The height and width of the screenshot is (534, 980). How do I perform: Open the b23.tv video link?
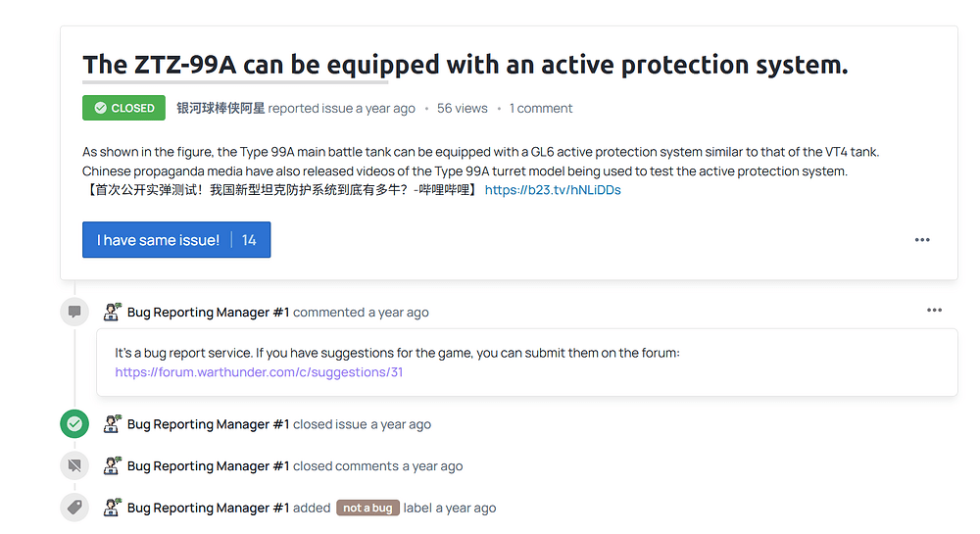coord(553,190)
